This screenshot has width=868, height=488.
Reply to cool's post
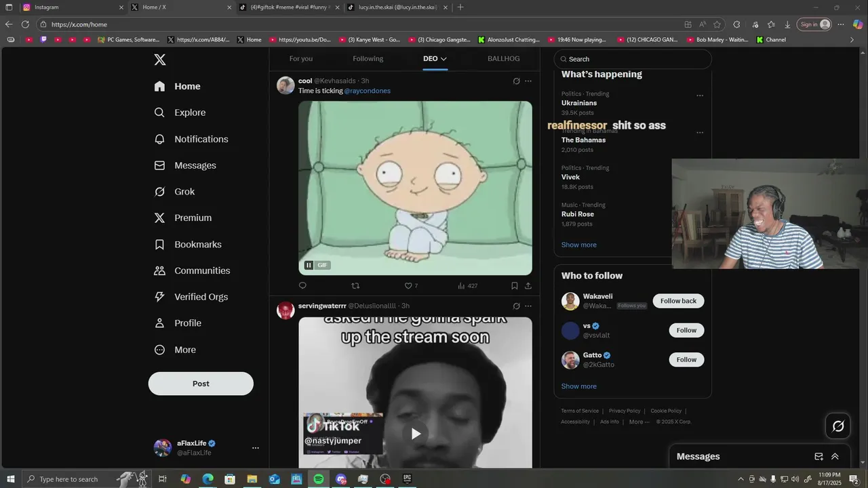[302, 285]
